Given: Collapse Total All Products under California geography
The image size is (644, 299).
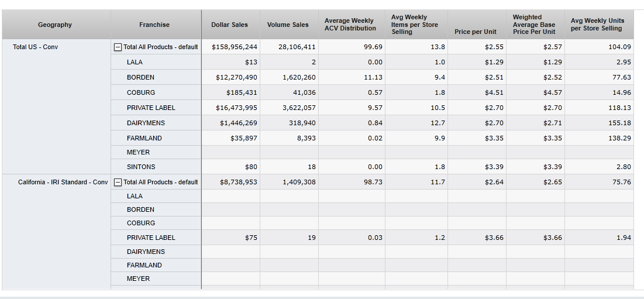Looking at the screenshot, I should pos(118,182).
